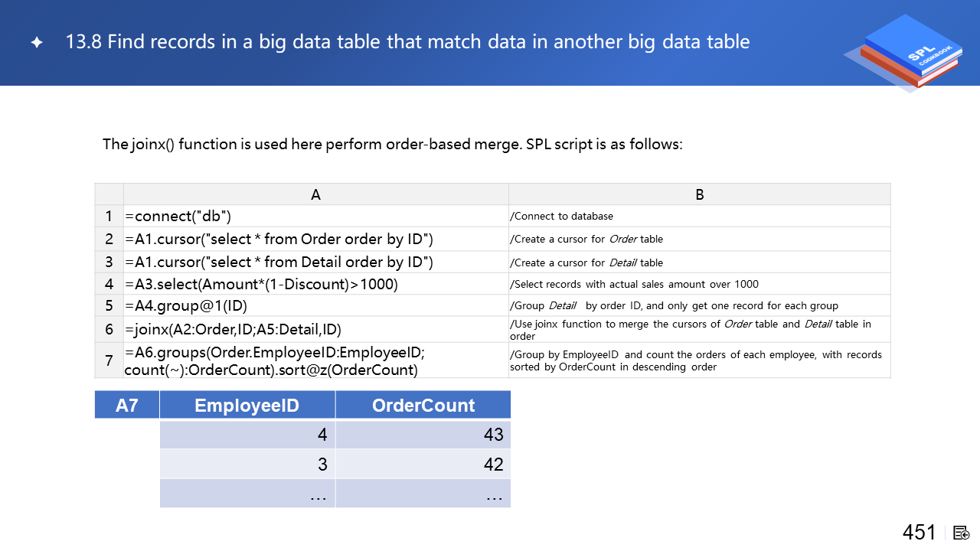Click the "Connect to database" comment cell

[x=699, y=217]
